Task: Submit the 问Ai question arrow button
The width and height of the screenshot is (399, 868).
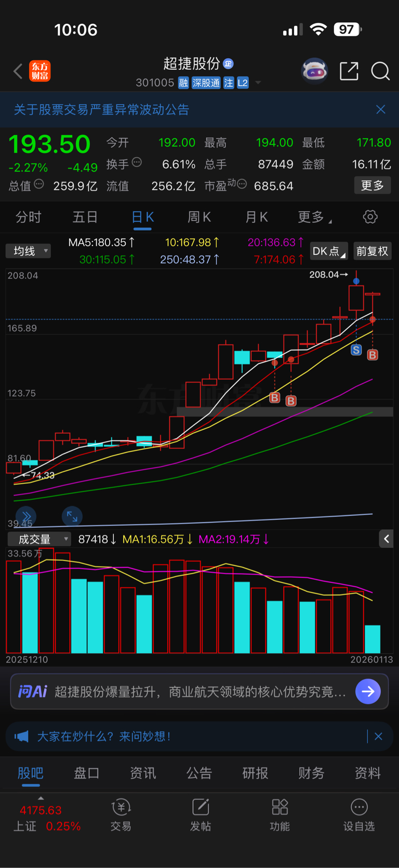Action: click(x=368, y=692)
